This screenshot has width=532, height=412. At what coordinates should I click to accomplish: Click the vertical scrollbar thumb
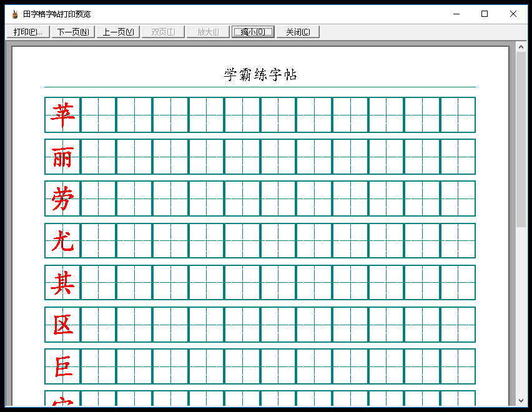pyautogui.click(x=521, y=139)
